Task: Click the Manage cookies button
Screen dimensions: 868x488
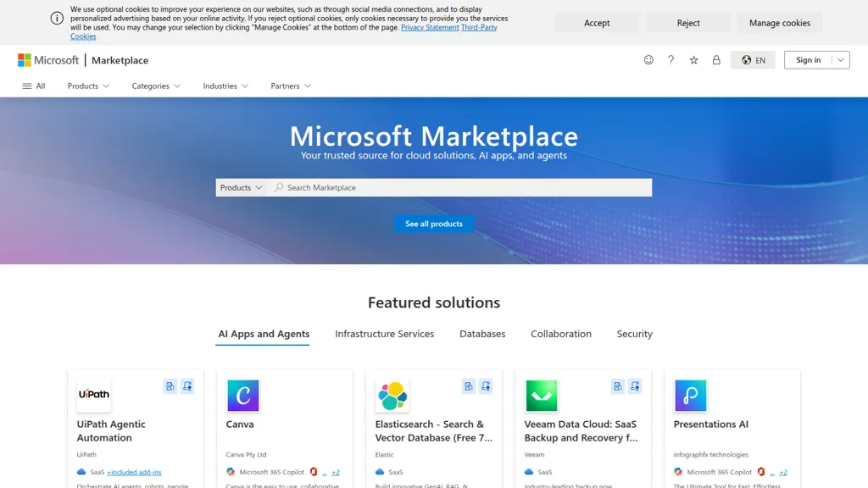Action: (780, 23)
